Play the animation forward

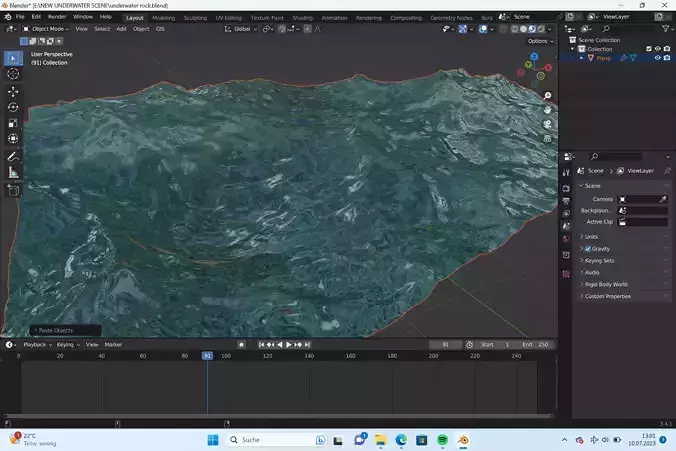(x=289, y=345)
